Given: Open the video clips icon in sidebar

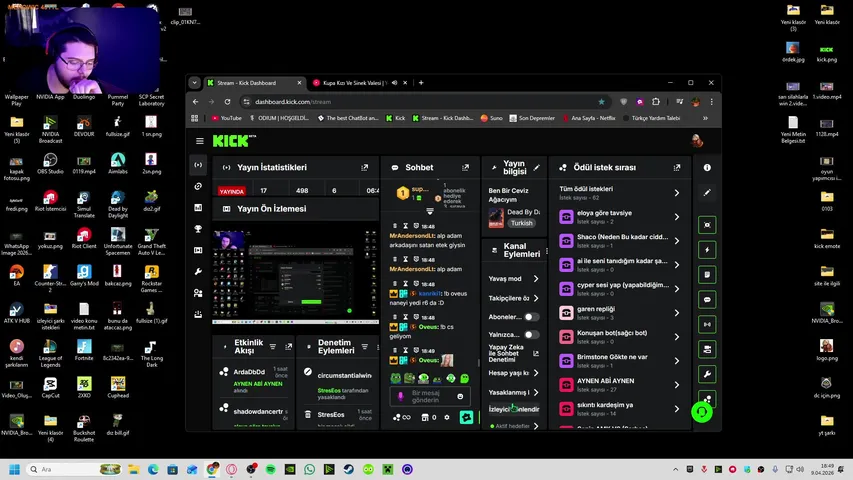Looking at the screenshot, I should 198,250.
